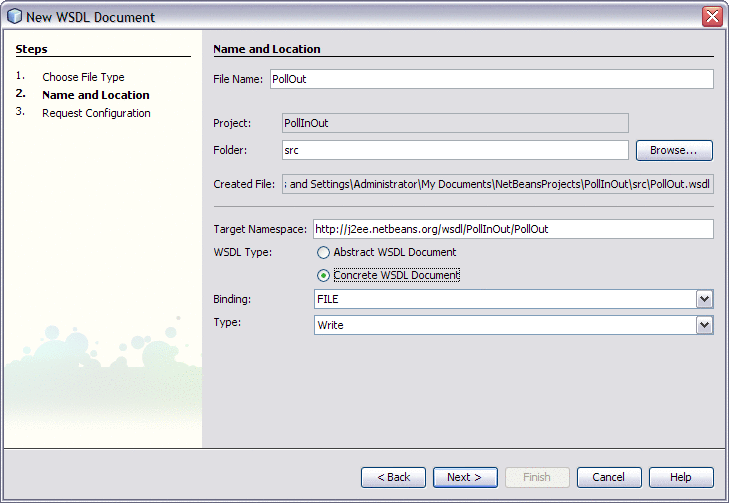Click the Project field showing PollInOut

[455, 123]
